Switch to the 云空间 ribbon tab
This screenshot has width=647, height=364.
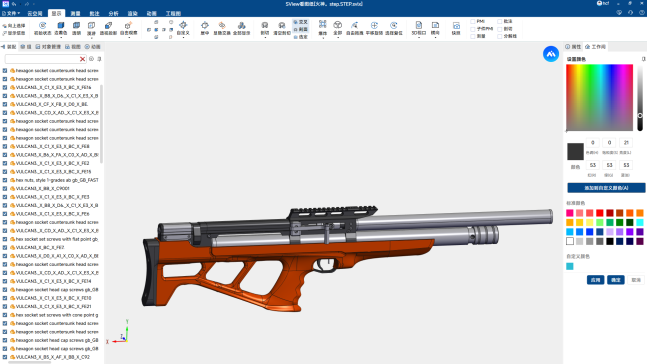[x=35, y=13]
